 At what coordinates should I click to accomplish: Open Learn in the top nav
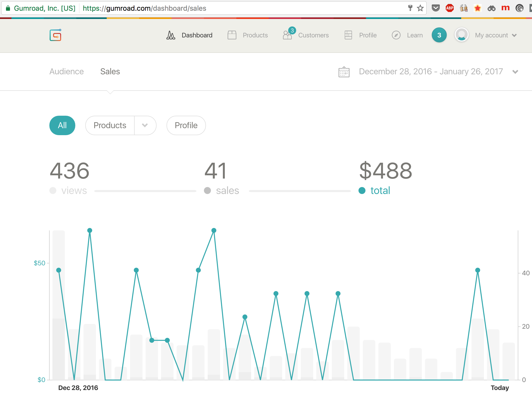[415, 35]
